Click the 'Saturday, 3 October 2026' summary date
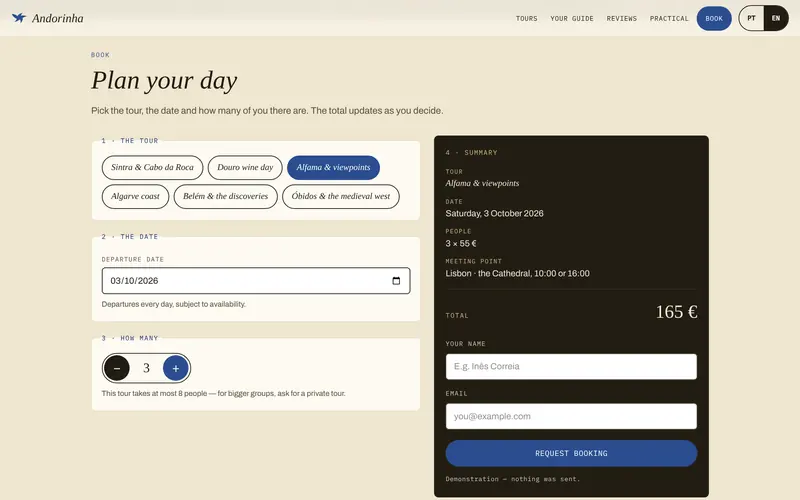Viewport: 800px width, 500px height. [x=494, y=213]
